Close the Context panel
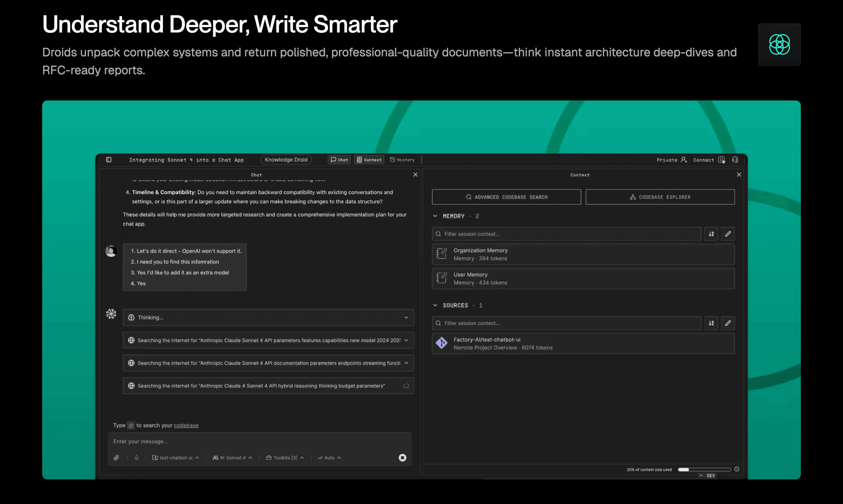The width and height of the screenshot is (843, 504). (739, 175)
